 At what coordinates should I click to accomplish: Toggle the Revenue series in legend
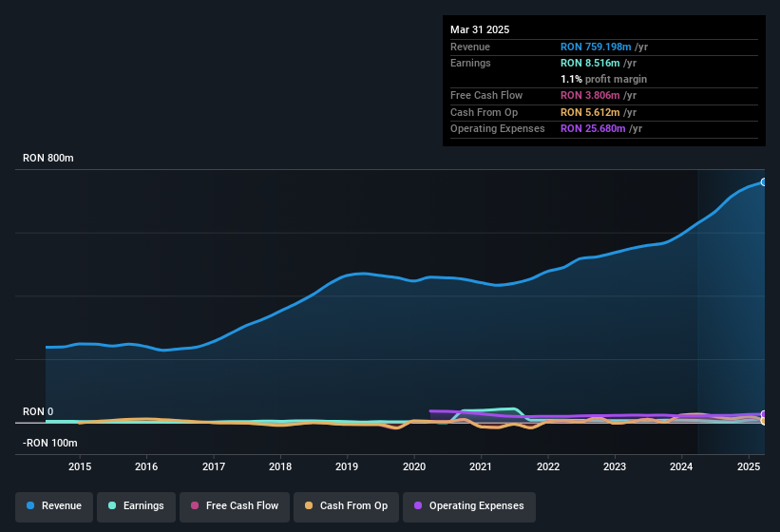point(54,506)
